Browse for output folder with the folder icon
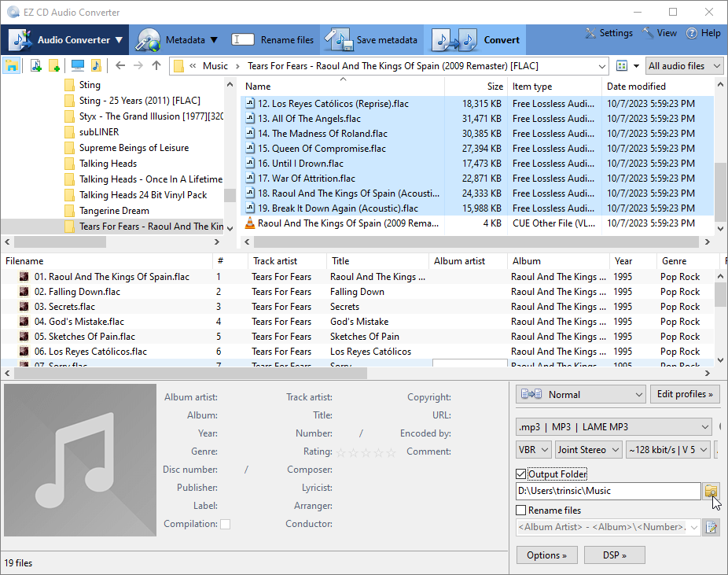Image resolution: width=728 pixels, height=575 pixels. click(711, 491)
